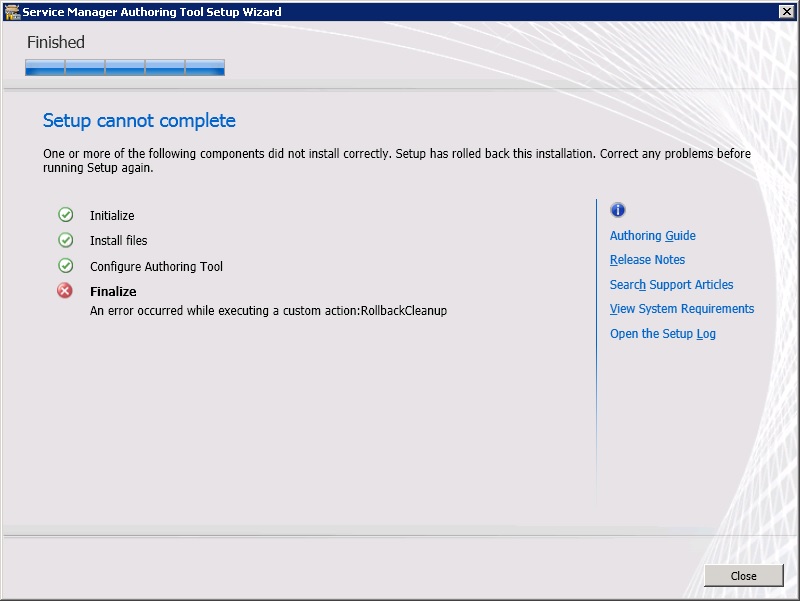Open the Release Notes link
Image resolution: width=800 pixels, height=601 pixels.
coord(647,260)
